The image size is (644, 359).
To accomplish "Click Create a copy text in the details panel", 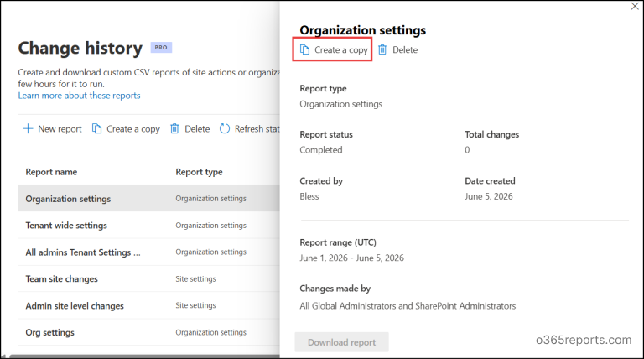I will tap(341, 49).
